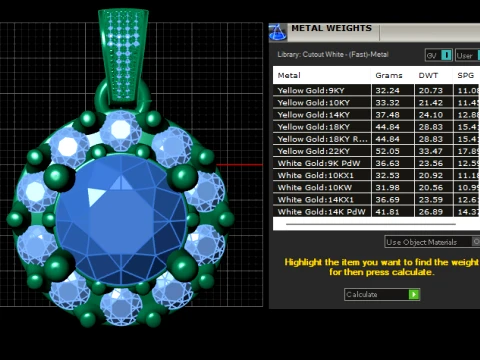
Task: Select the Yellow Gold:18KY row
Action: pos(376,127)
